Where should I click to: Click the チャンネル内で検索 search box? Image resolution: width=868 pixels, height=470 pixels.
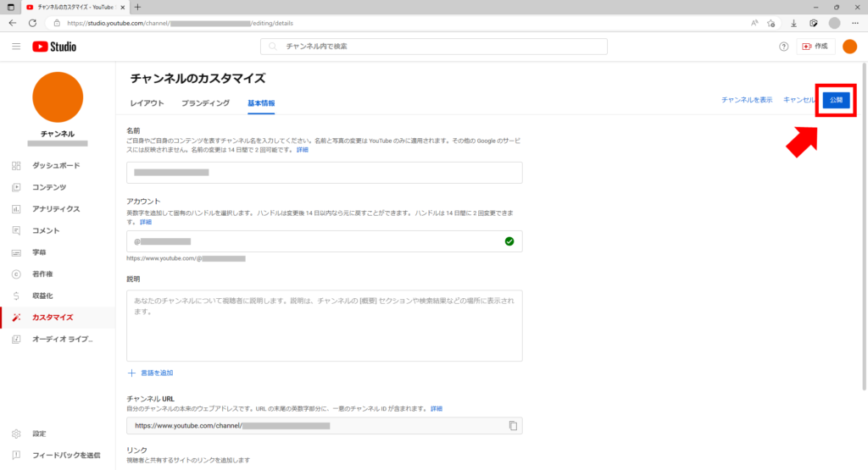434,47
